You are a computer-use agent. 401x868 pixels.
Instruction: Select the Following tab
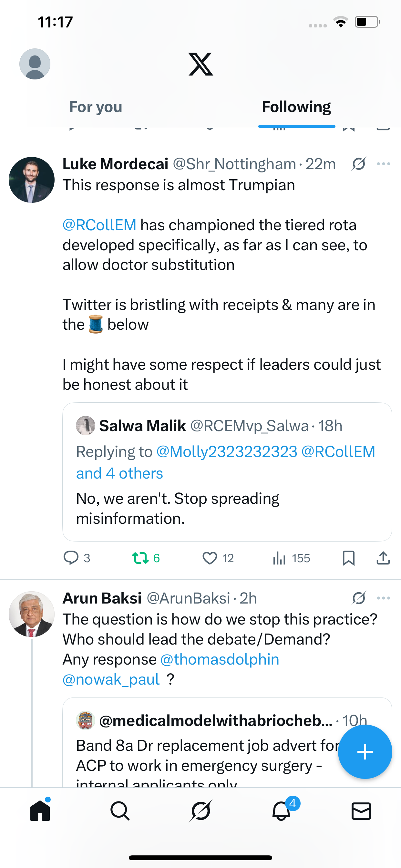pyautogui.click(x=296, y=107)
